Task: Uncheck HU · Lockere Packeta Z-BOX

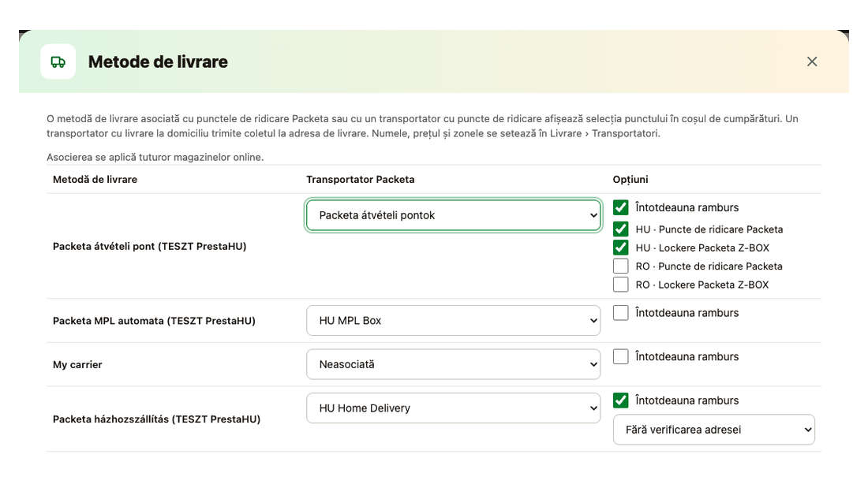Action: pyautogui.click(x=620, y=248)
